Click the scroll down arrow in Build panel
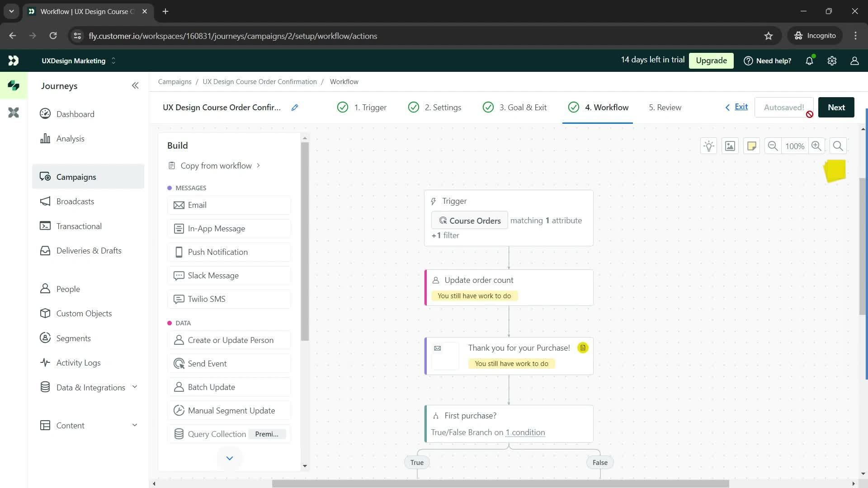Screen dimensions: 868x488 pos(230,459)
